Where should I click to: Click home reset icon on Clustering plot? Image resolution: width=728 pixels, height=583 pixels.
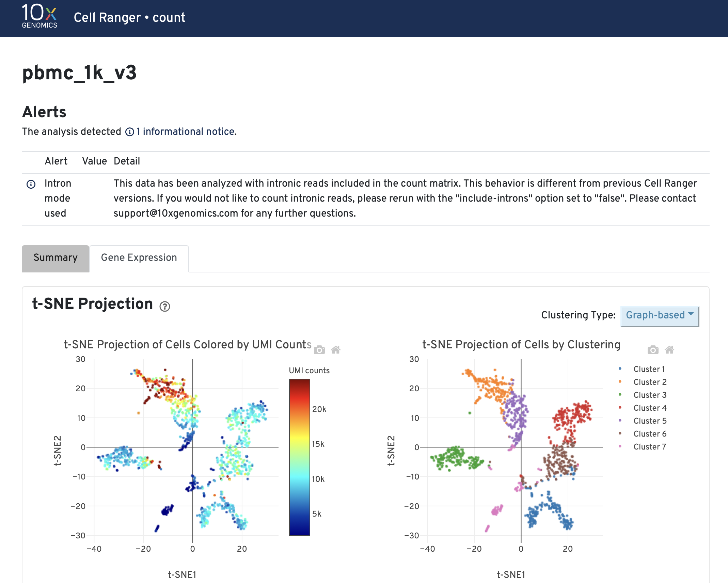[x=669, y=350]
